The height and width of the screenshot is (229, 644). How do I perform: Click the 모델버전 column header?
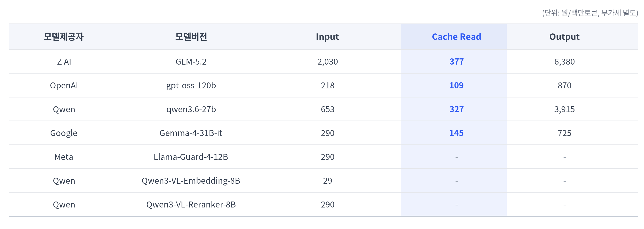coord(191,37)
